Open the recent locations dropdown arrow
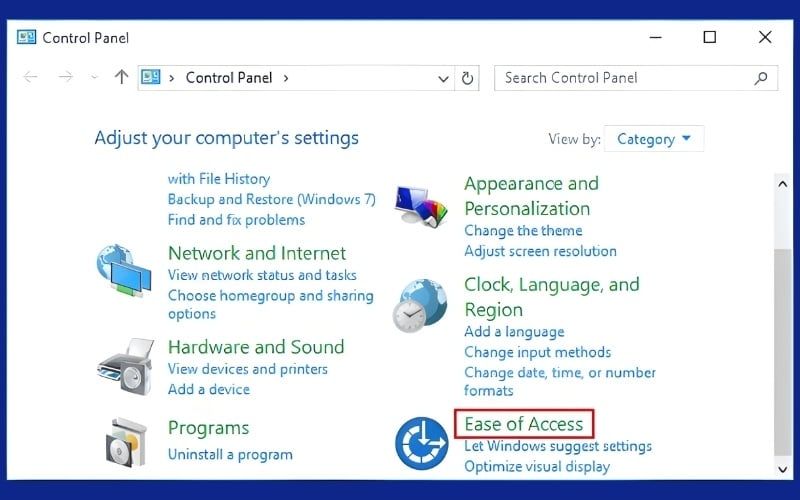800x500 pixels. point(94,78)
